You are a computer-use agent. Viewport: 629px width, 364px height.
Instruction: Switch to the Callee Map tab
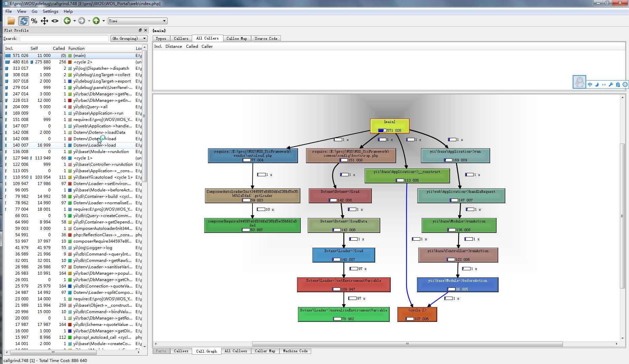236,38
